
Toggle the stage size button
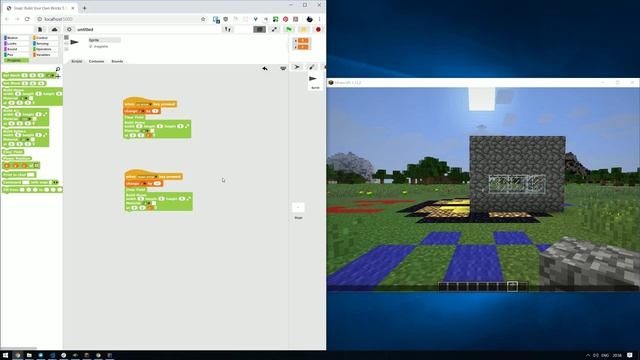click(259, 29)
